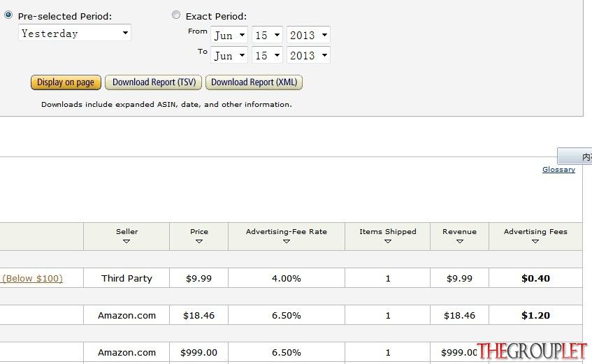This screenshot has width=592, height=364.
Task: Open the Yesterday period dropdown
Action: click(74, 33)
